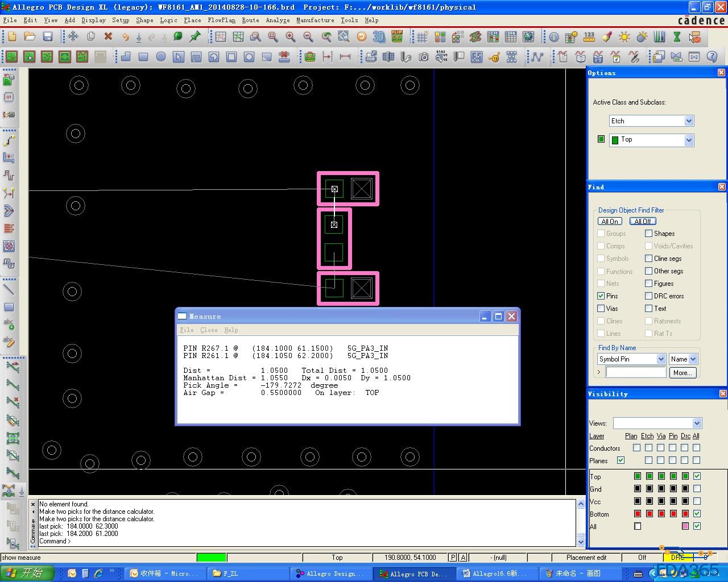Click the red X Delete tool
The image size is (728, 582).
pyautogui.click(x=108, y=37)
